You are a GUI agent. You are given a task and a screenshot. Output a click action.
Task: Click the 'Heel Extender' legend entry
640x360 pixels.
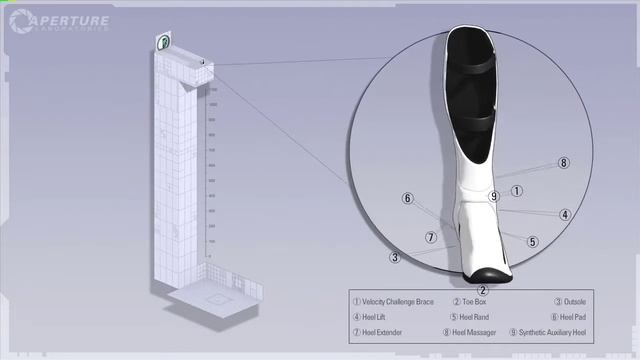tap(378, 332)
